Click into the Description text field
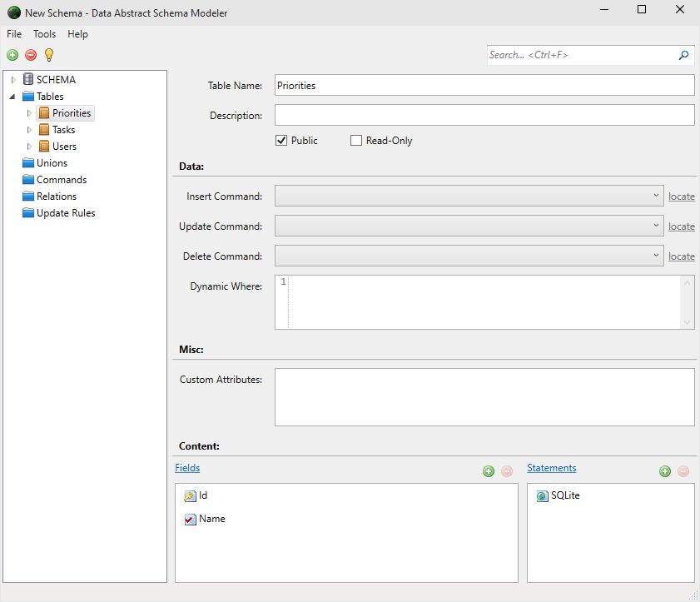 click(x=484, y=115)
